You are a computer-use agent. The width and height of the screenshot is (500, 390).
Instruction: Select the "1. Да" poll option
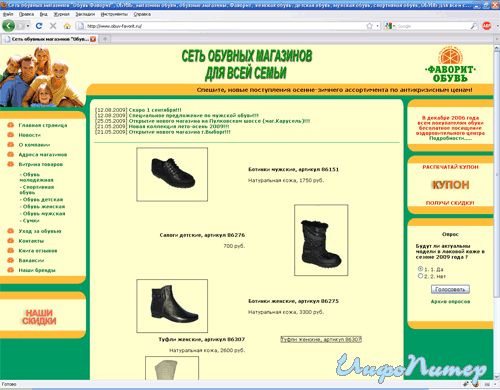click(x=420, y=269)
